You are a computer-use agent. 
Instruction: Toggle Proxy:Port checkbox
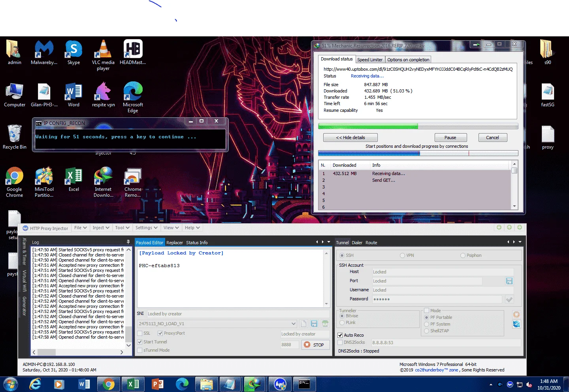tap(160, 333)
